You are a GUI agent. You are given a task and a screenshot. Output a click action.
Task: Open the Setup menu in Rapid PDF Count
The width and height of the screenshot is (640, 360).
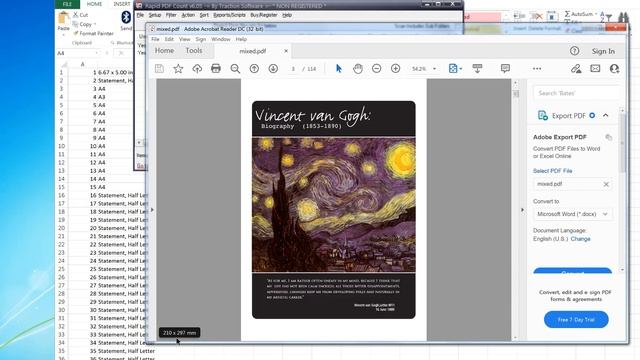click(x=155, y=15)
